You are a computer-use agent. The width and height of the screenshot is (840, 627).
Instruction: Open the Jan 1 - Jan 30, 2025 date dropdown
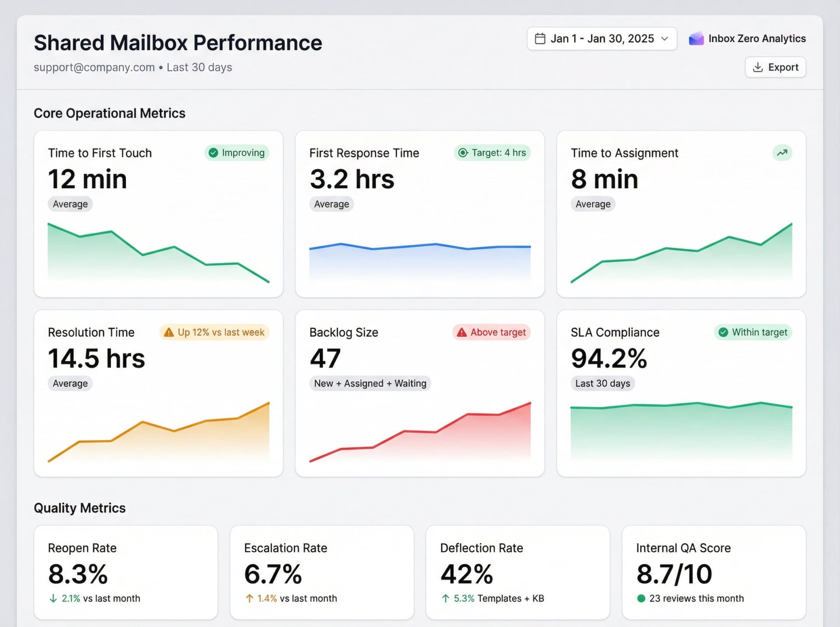pyautogui.click(x=602, y=39)
